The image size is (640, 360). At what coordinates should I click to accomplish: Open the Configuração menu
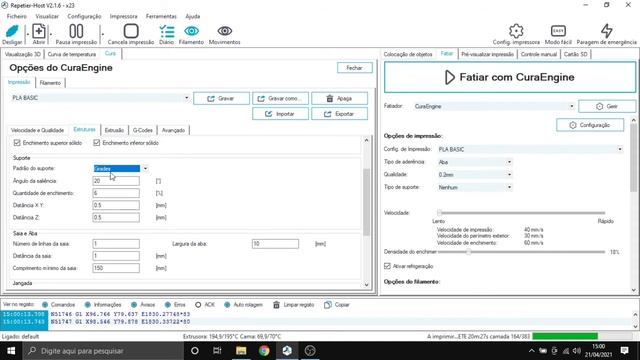click(84, 16)
